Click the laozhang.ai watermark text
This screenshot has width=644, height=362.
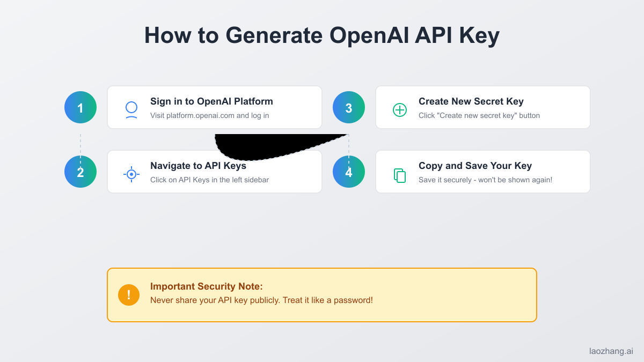coord(611,352)
